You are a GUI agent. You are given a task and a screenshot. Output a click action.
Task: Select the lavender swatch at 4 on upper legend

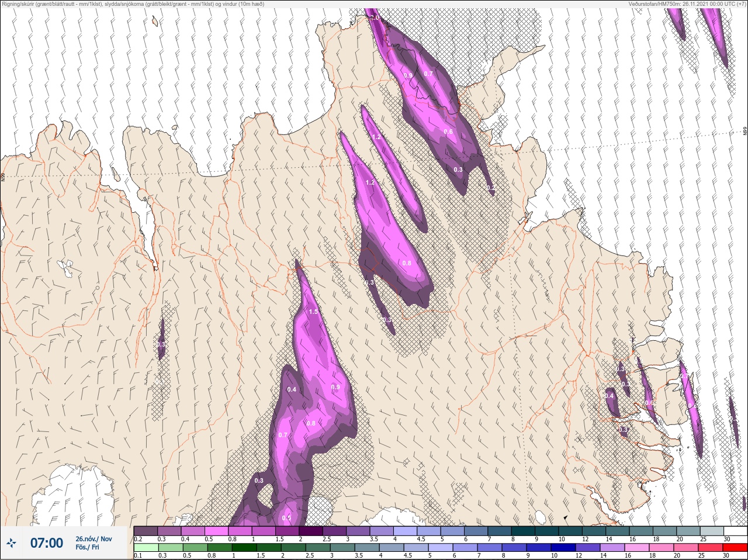tap(407, 531)
